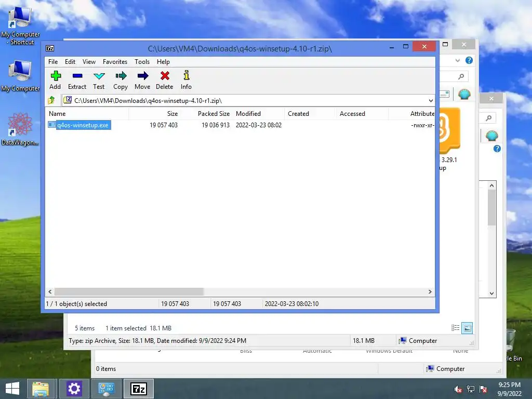
Task: Expand the Explorer ribbon chevron
Action: [457, 60]
